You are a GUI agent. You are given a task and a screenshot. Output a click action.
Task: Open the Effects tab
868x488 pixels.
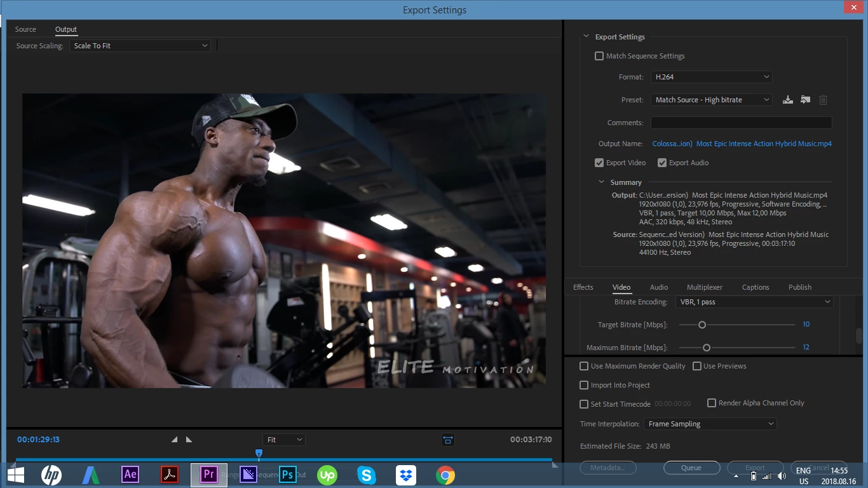[x=583, y=287]
